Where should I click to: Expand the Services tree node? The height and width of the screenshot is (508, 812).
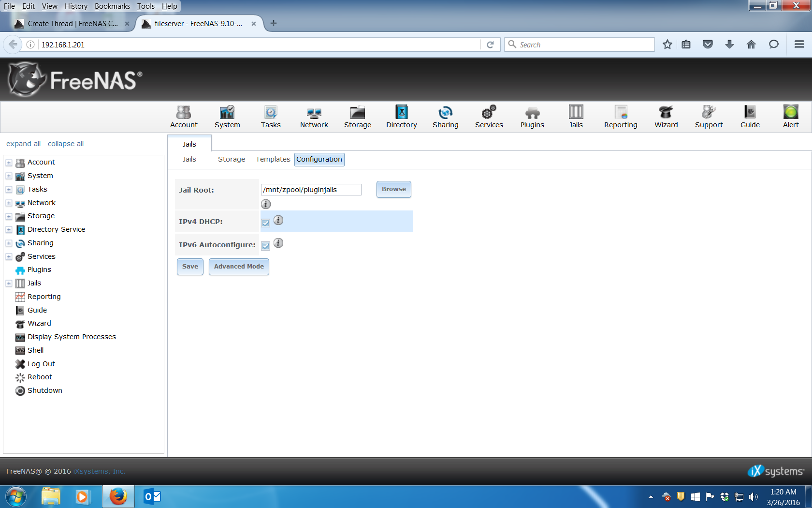[x=9, y=257]
